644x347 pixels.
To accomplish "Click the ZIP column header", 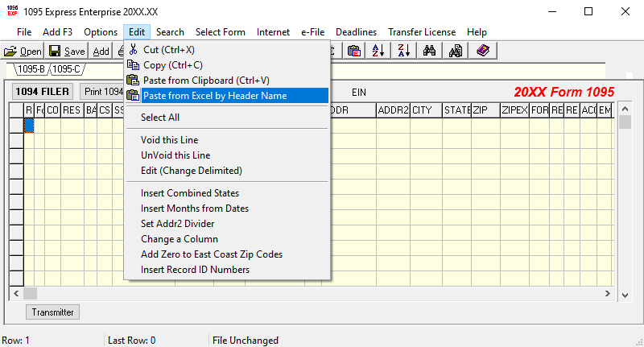I will coord(485,110).
